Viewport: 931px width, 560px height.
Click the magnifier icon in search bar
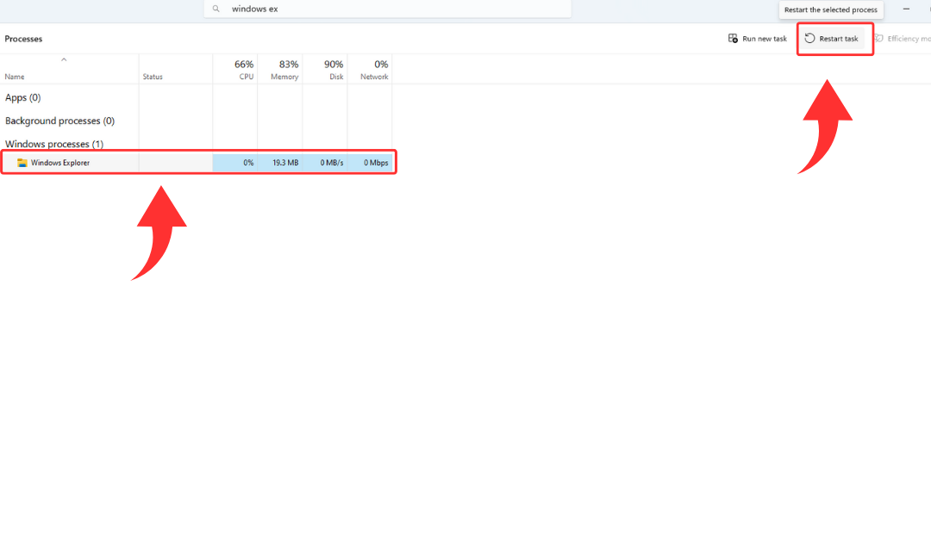point(216,9)
